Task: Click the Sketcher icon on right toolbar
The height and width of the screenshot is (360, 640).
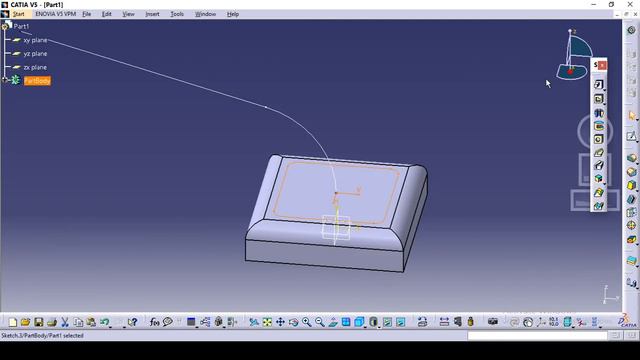Action: 631,136
